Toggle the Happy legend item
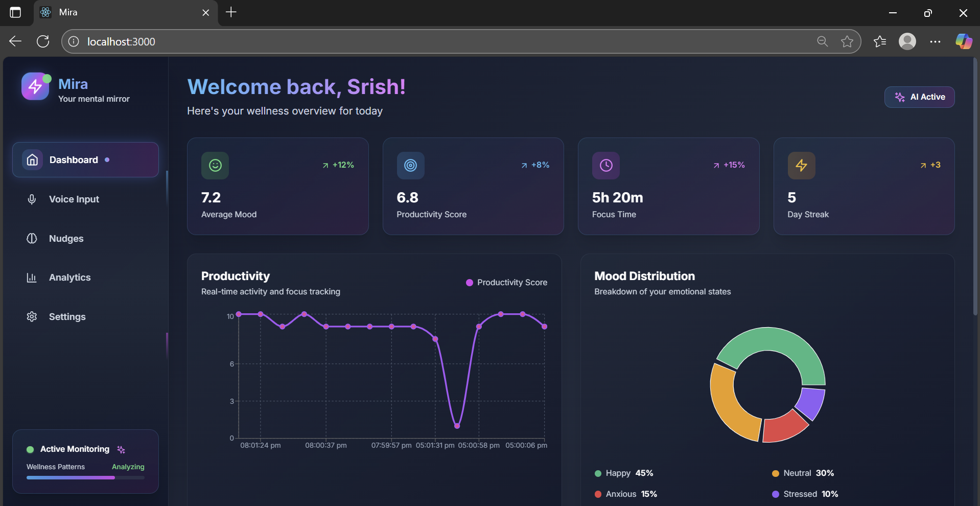Image resolution: width=980 pixels, height=506 pixels. (x=623, y=473)
